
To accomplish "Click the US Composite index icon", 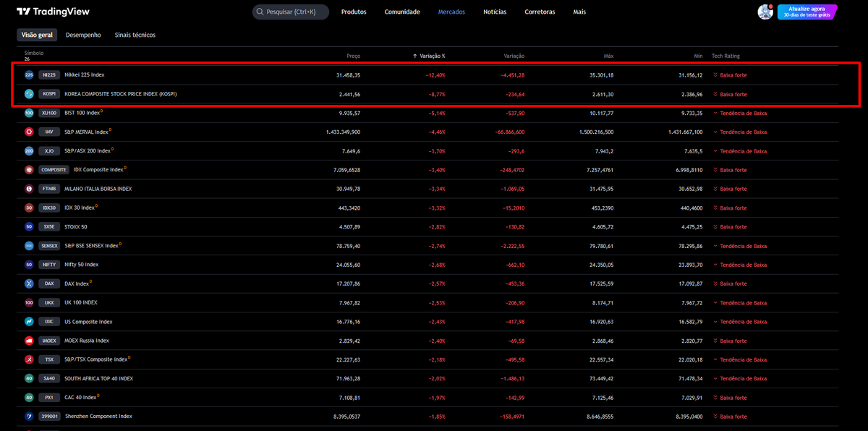I will 29,322.
